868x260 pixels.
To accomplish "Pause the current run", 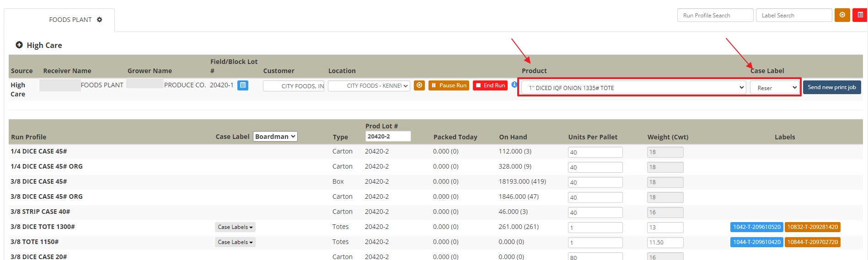I will 449,85.
